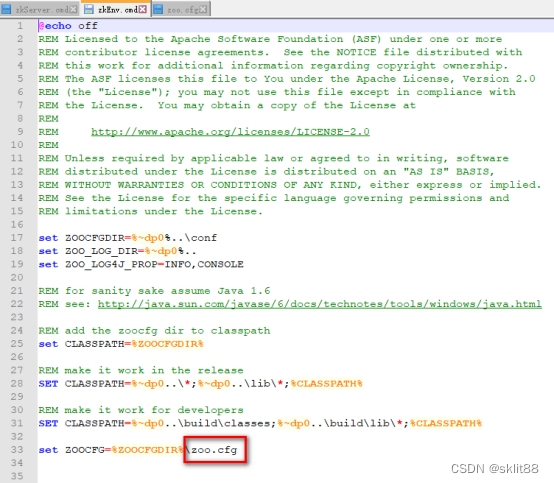Click 'set ZOOCFG=%ZOOCFGDIR%' text

(x=111, y=450)
